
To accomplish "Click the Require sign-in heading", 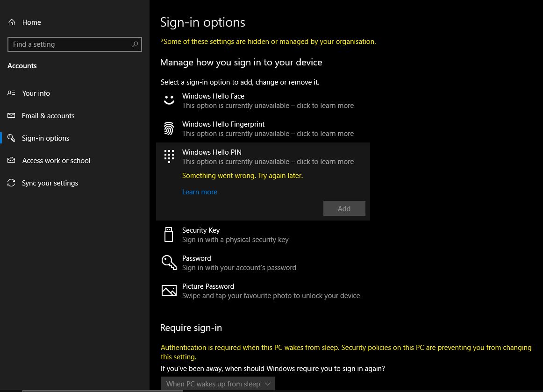I will click(x=191, y=328).
